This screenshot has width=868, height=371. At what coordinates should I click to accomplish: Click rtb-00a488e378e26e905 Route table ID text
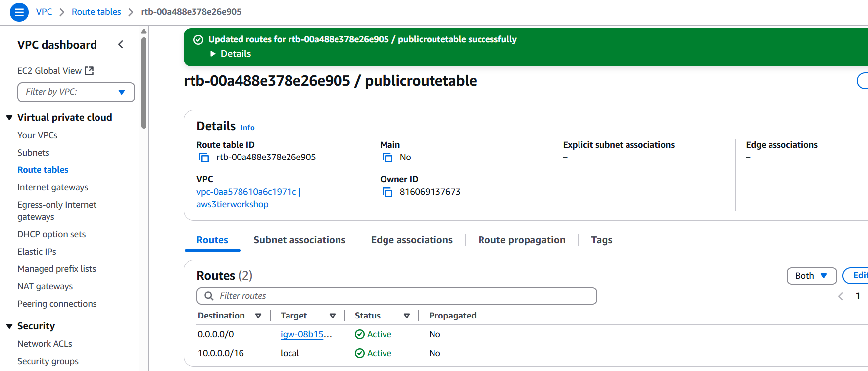[266, 157]
